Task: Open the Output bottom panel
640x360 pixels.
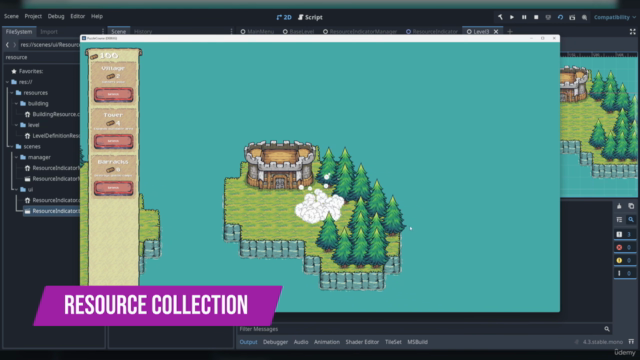Action: [x=248, y=342]
